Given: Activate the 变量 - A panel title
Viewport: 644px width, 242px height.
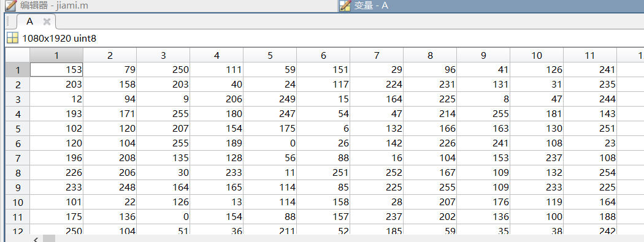Looking at the screenshot, I should [x=371, y=6].
